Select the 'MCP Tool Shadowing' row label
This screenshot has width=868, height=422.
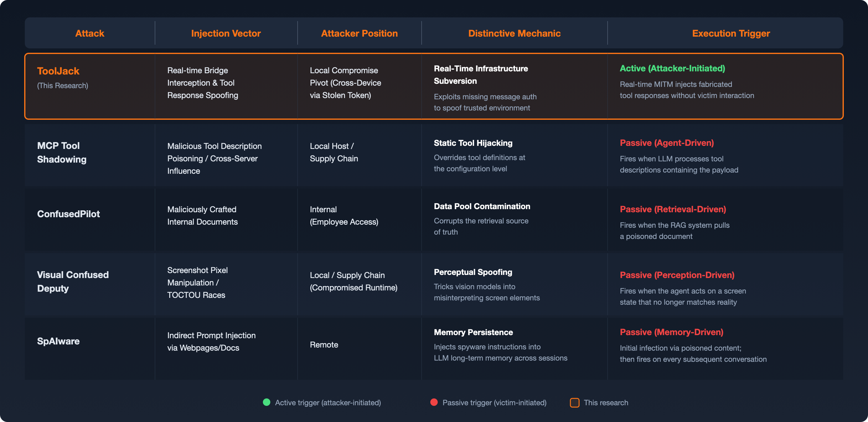(62, 152)
